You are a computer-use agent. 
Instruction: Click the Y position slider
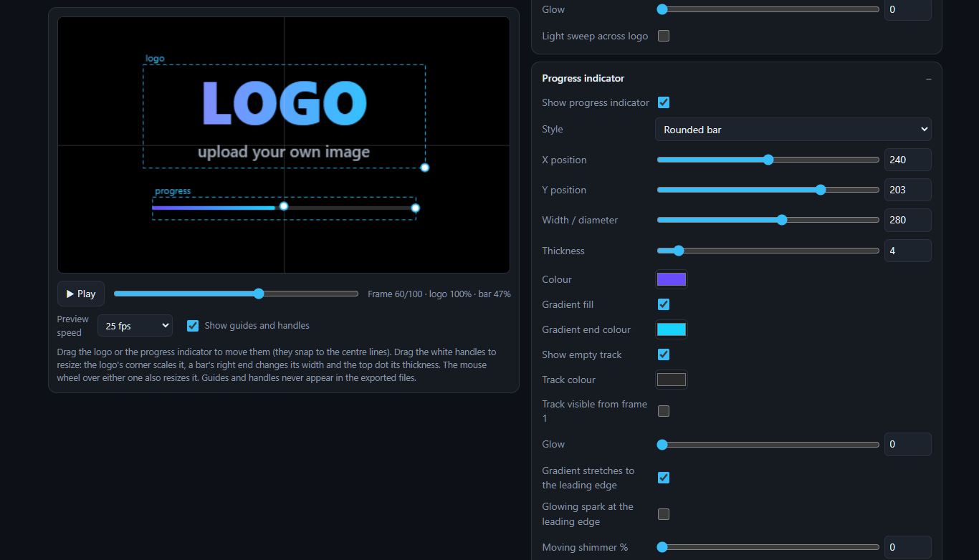click(768, 190)
